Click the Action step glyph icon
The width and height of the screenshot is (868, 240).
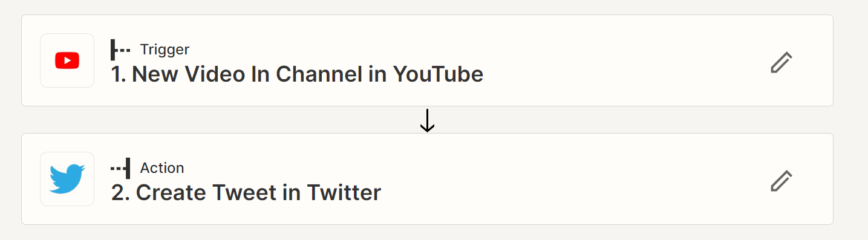click(x=120, y=168)
